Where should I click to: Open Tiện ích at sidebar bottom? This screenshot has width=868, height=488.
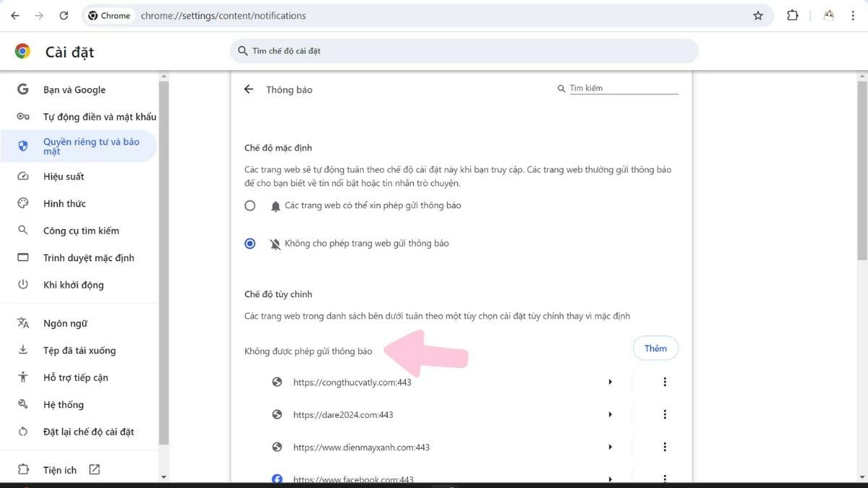59,469
